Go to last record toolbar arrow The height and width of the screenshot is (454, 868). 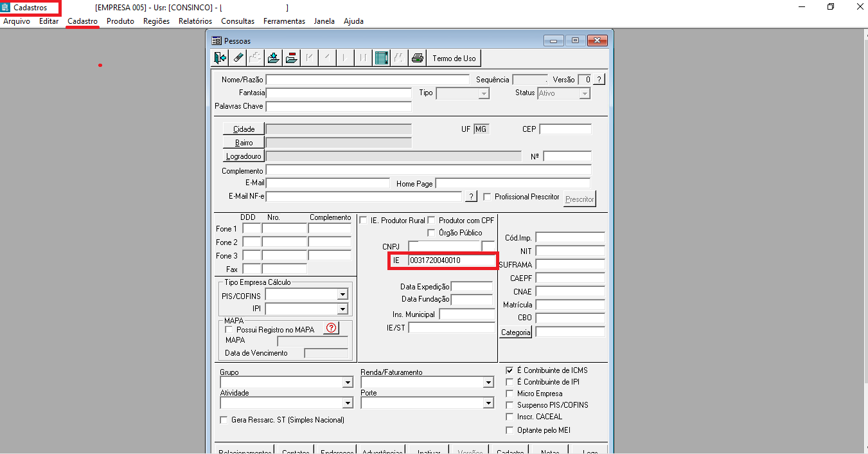point(364,58)
